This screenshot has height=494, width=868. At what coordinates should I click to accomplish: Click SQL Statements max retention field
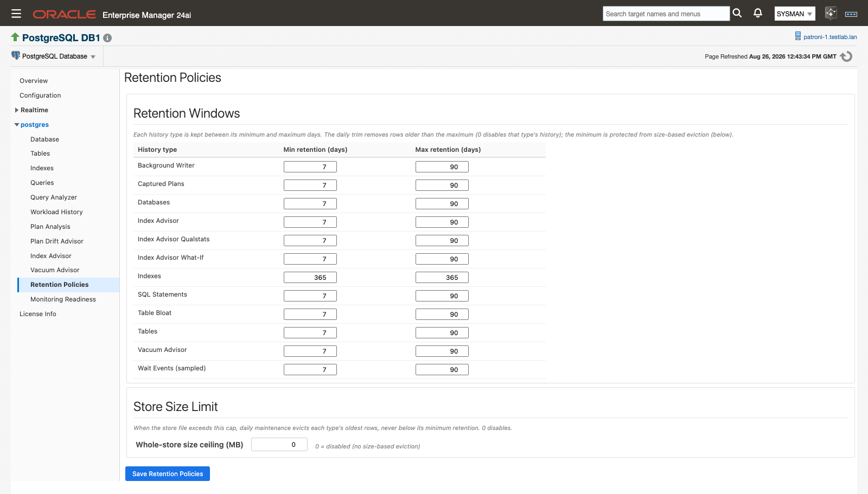442,296
